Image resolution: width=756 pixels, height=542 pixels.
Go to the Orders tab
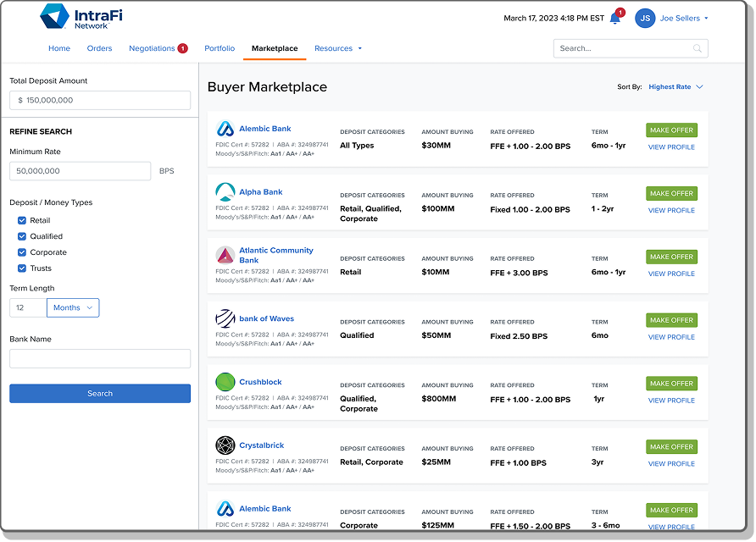(x=99, y=48)
